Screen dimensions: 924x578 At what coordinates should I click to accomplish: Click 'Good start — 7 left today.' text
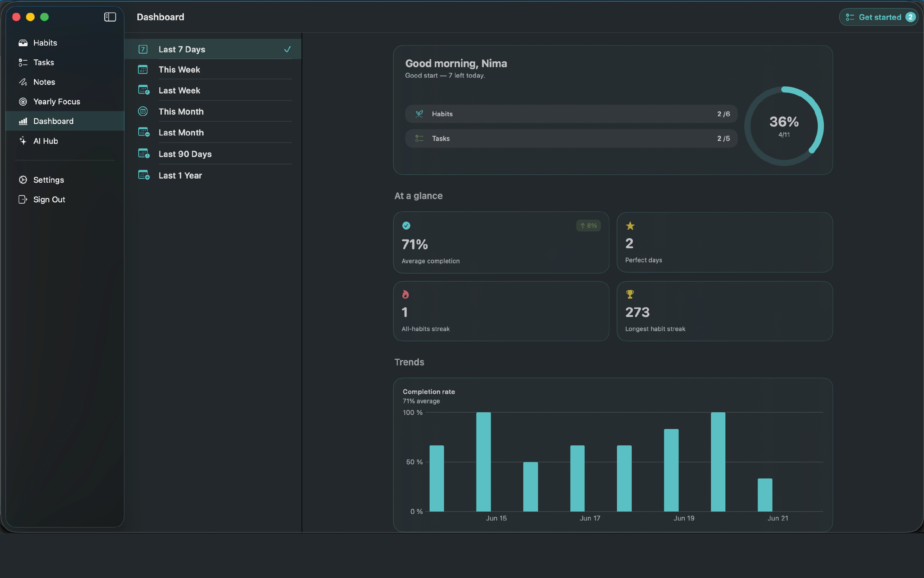tap(445, 75)
